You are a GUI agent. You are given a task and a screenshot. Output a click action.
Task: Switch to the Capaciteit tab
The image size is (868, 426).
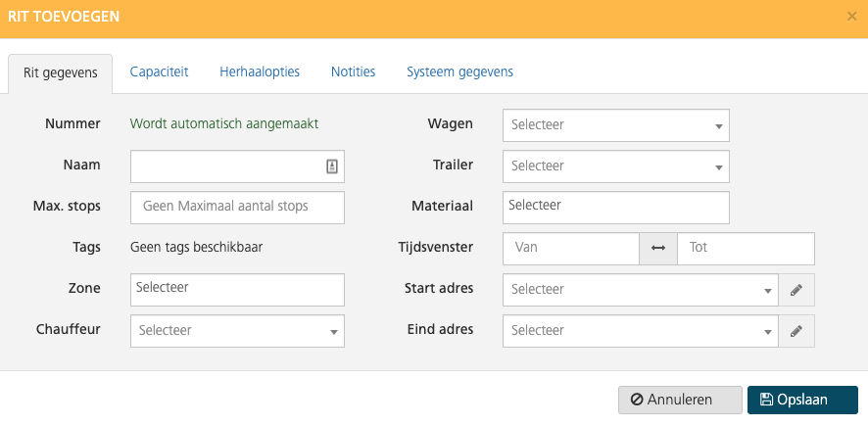click(159, 71)
